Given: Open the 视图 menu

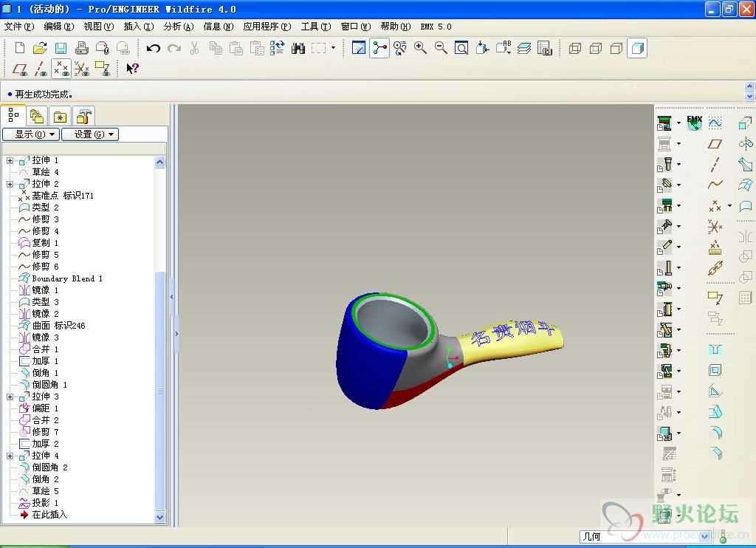Looking at the screenshot, I should click(99, 27).
